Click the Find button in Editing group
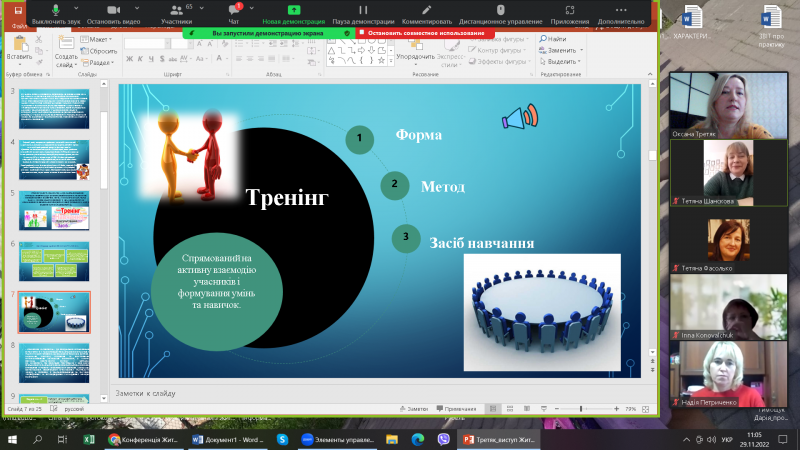 coord(556,39)
